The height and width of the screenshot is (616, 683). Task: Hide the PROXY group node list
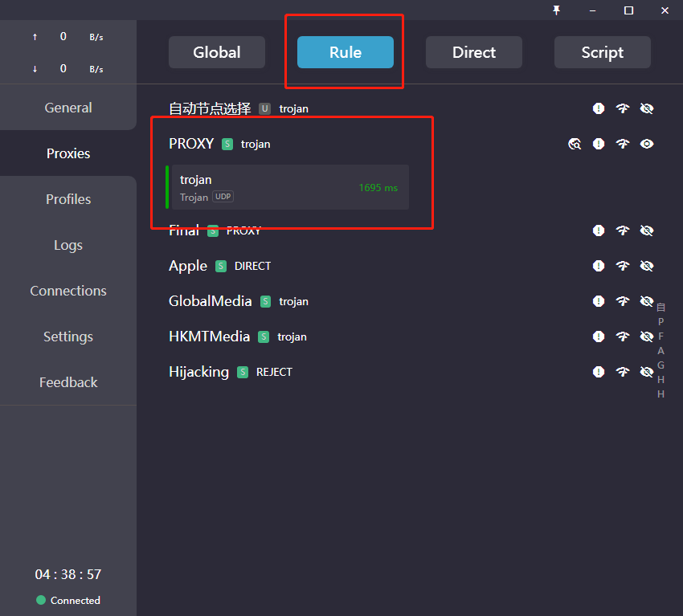[647, 144]
